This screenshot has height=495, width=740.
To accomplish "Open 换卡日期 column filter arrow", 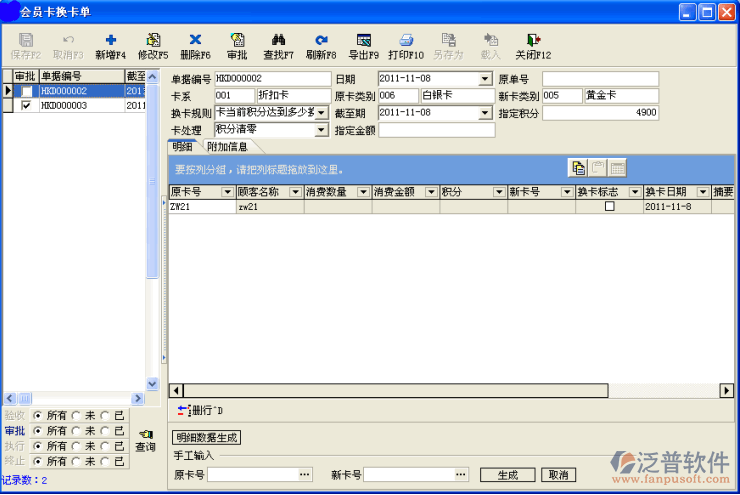I will pos(703,192).
